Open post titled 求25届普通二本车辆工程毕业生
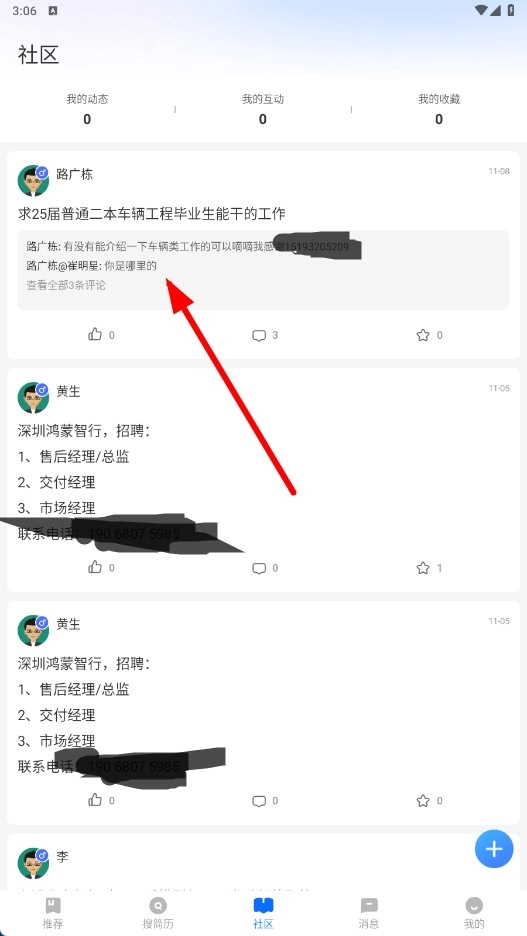527x936 pixels. pyautogui.click(x=152, y=213)
